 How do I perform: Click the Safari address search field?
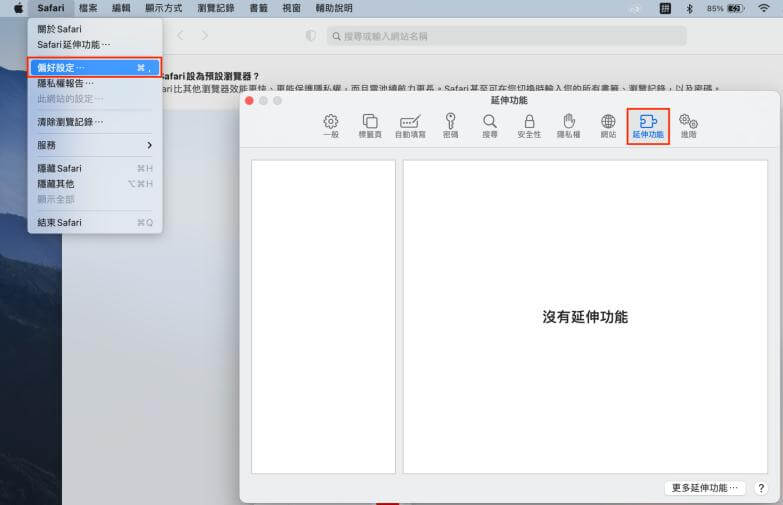click(x=506, y=36)
